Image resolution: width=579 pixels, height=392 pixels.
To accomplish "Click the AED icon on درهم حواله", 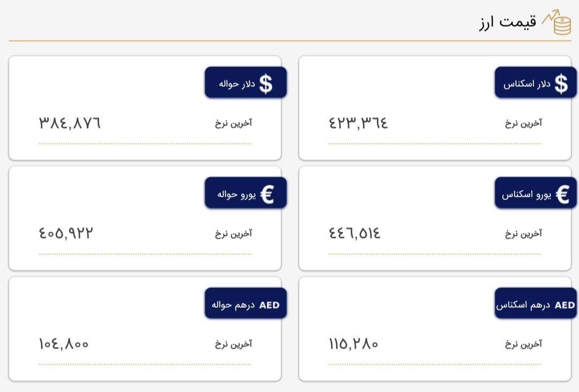I will [269, 305].
